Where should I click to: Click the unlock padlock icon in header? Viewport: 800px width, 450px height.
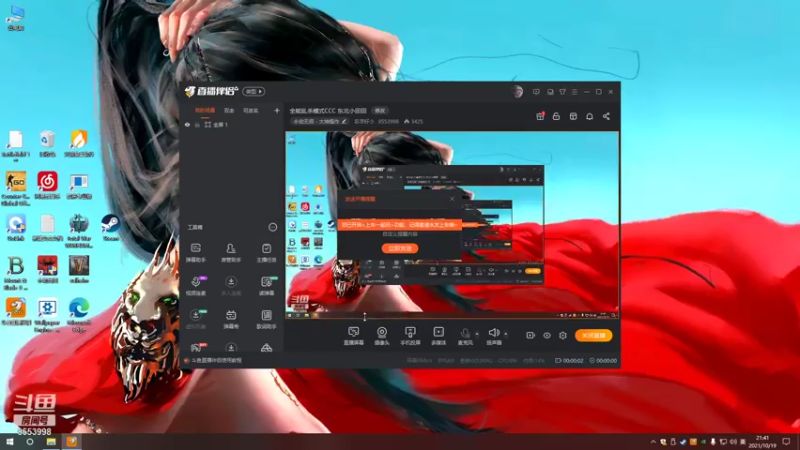556,116
